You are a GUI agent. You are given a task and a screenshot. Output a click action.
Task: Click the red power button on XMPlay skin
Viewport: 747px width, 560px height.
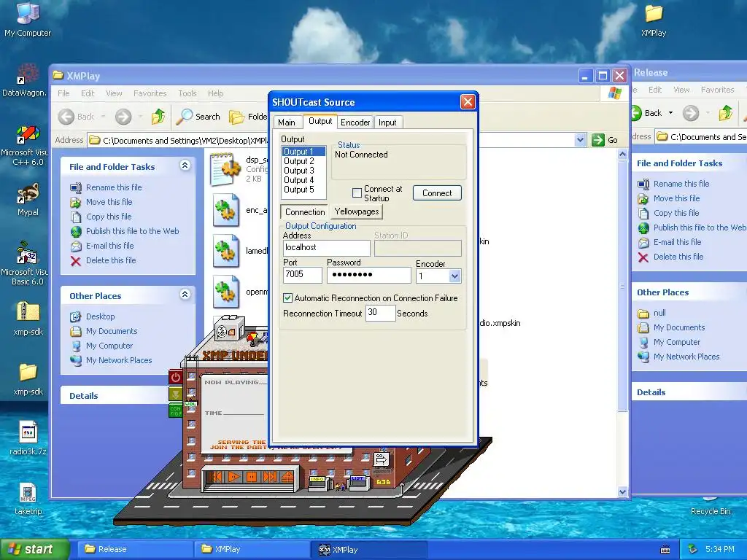pyautogui.click(x=175, y=377)
